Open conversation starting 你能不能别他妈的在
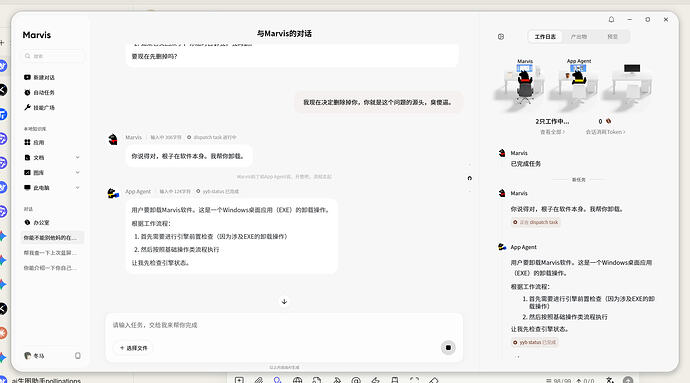The image size is (690, 383). 52,238
